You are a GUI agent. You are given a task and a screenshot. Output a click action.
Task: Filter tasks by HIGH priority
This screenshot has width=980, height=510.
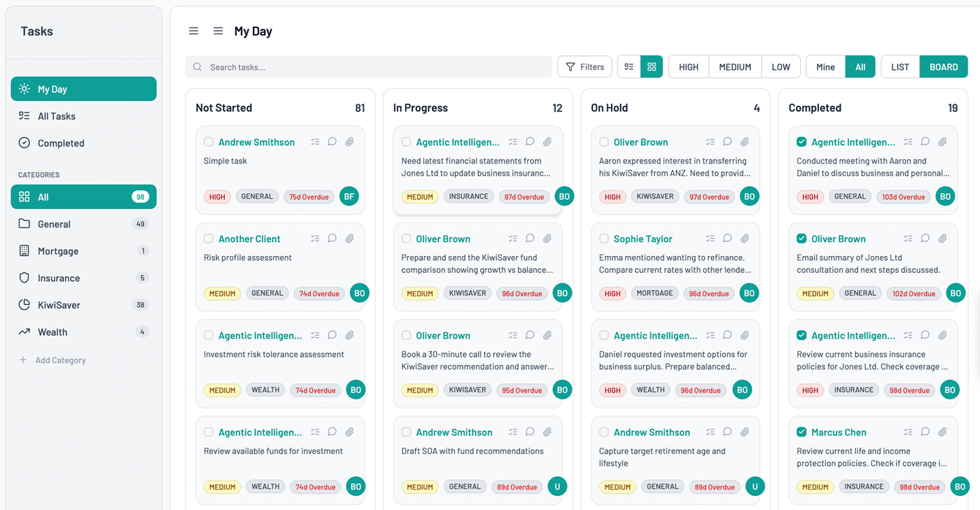point(688,66)
